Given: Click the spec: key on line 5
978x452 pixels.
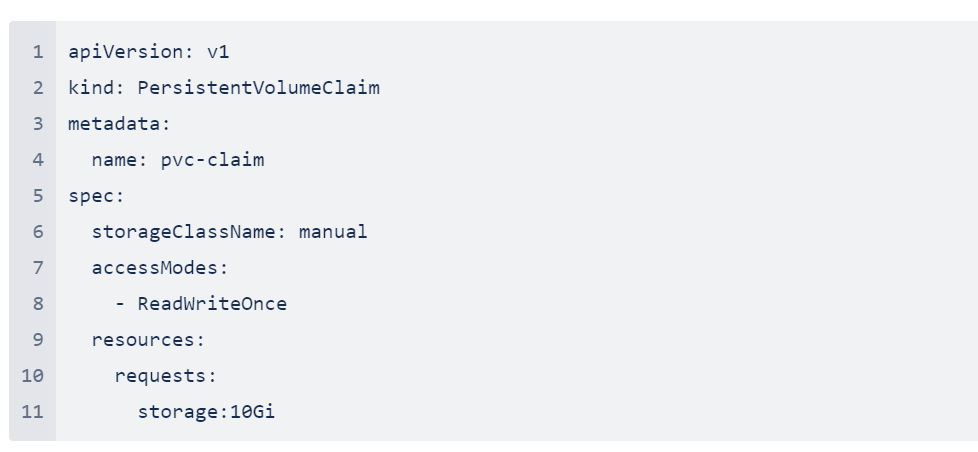Looking at the screenshot, I should pyautogui.click(x=97, y=196).
